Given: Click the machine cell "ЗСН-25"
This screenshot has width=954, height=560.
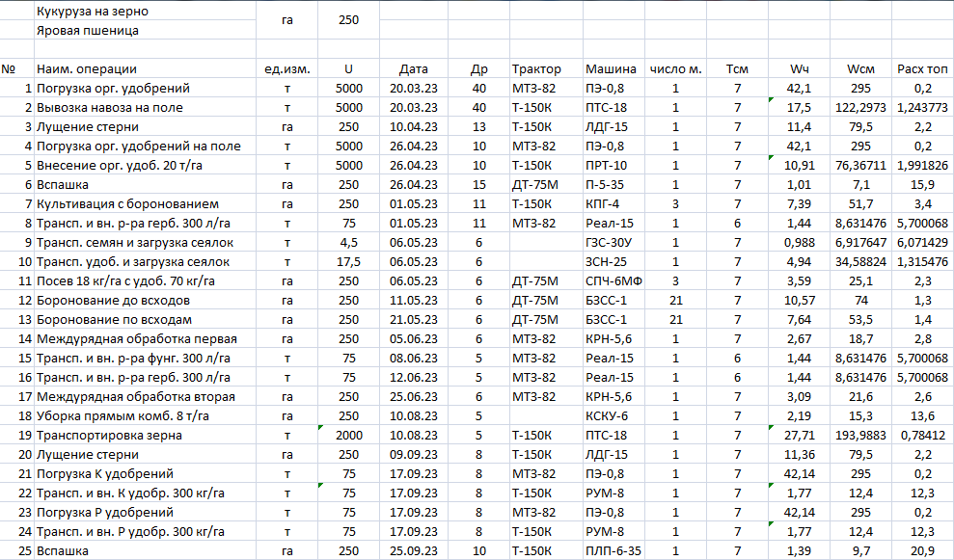Looking at the screenshot, I should (x=613, y=262).
